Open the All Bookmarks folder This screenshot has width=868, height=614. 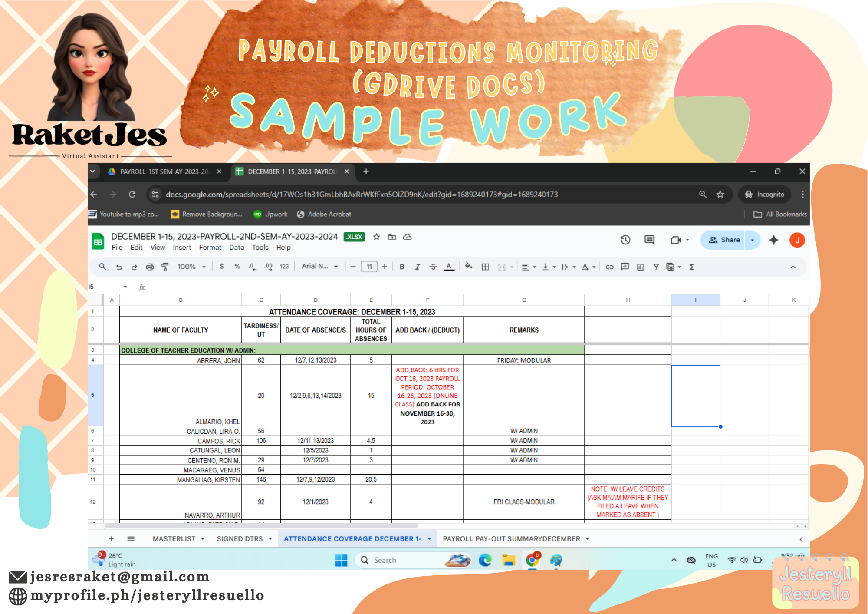tap(780, 214)
